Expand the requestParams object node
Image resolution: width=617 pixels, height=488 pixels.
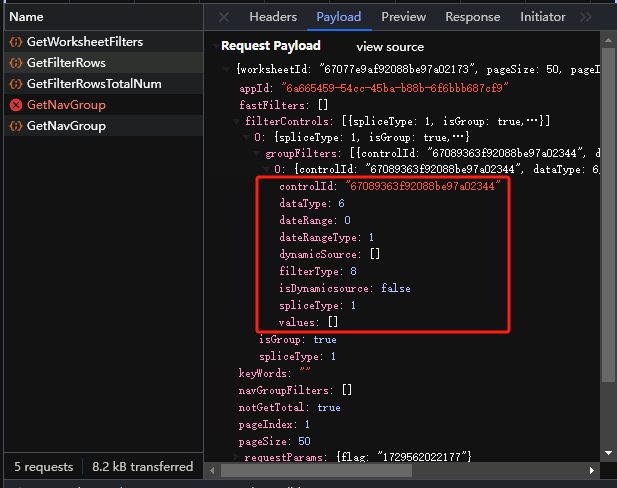coord(238,457)
